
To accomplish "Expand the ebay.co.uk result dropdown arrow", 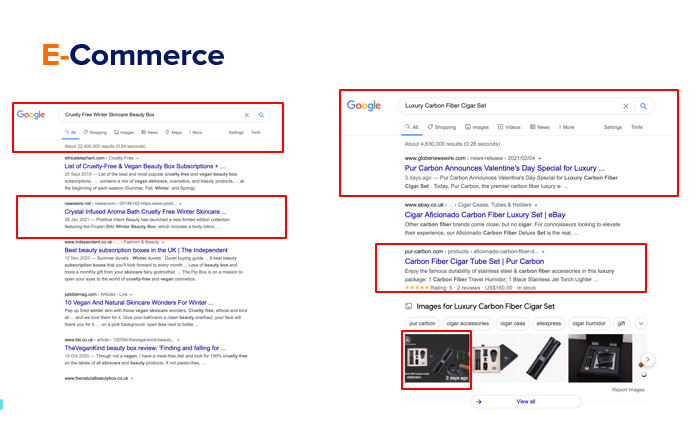I will pos(536,205).
